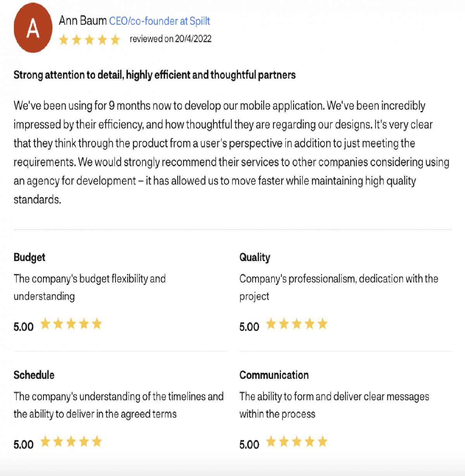Screen dimensions: 465x476
Task: Open the CEO/co-founder at Spillt link
Action: coord(160,21)
